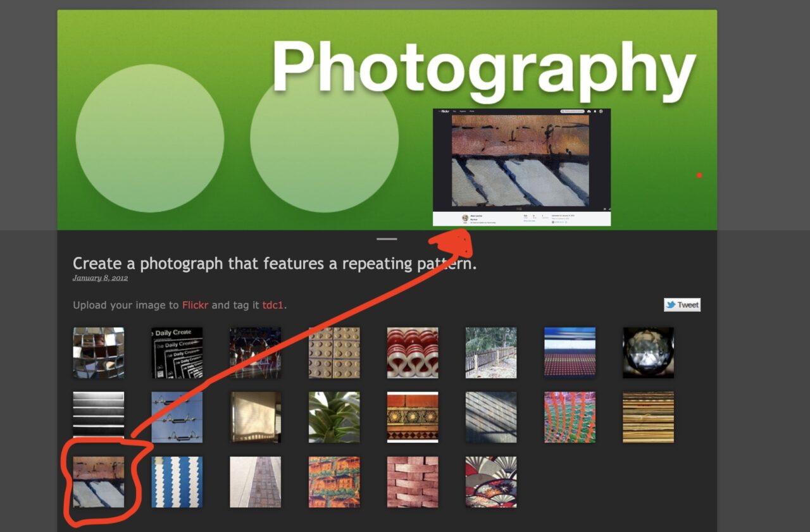
Task: Open the wooden fence photo thumbnail
Action: pos(491,352)
